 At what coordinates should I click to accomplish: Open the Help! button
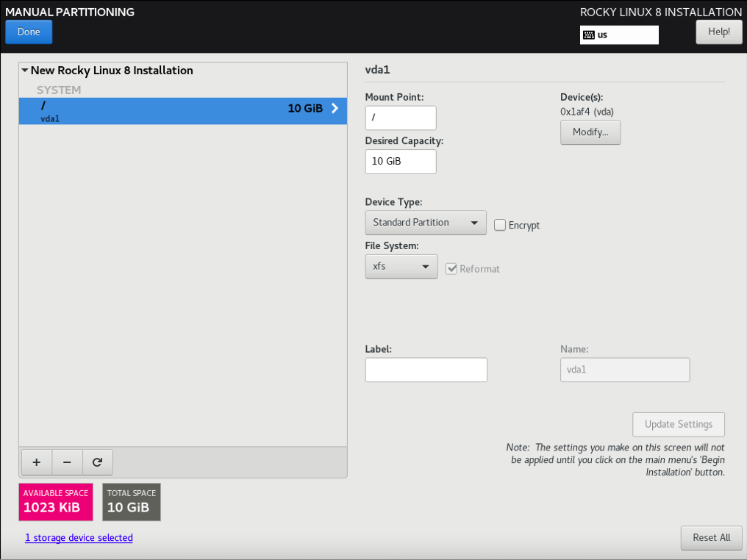718,32
